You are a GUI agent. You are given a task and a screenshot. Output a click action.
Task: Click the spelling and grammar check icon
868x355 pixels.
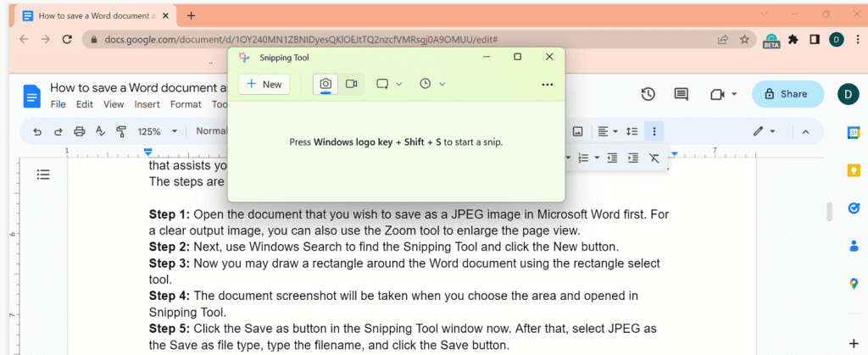100,131
